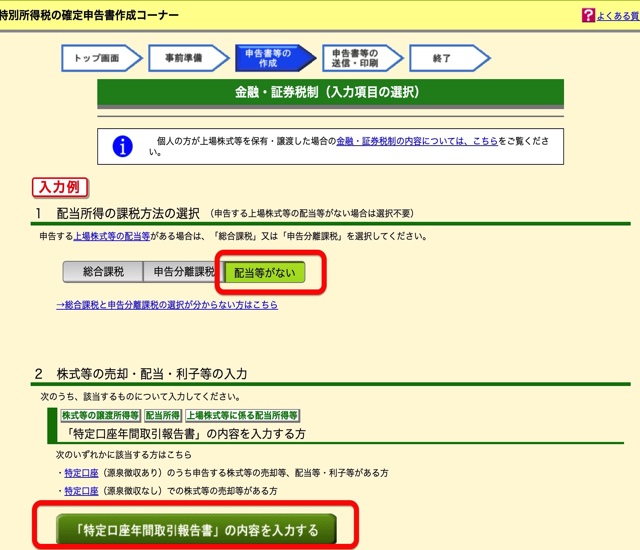Open the 総合課税と申告分離課税の選択 help link

[x=166, y=305]
